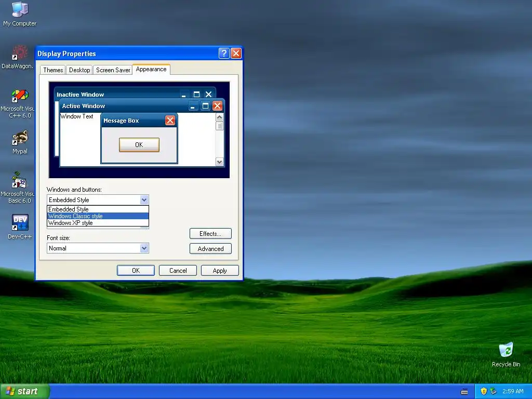Choose Windows Classic style option
Screen dimensions: 532x399
pos(98,216)
